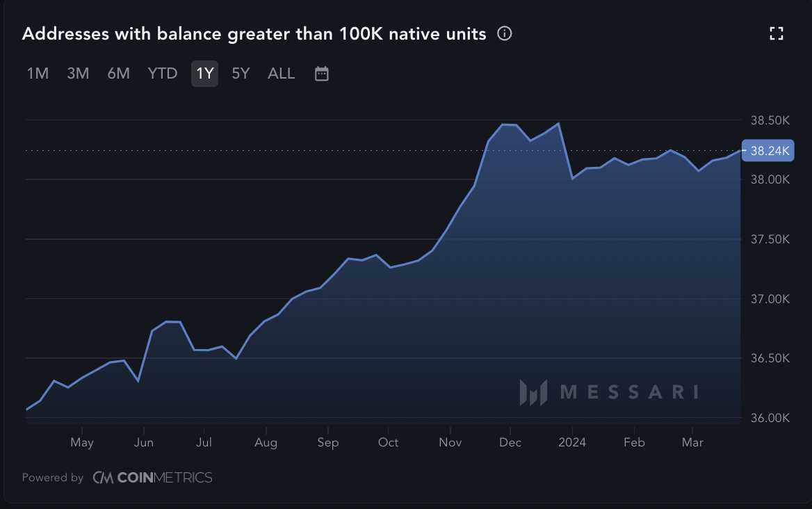
Task: Click the 38.50K y-axis label
Action: [x=770, y=120]
